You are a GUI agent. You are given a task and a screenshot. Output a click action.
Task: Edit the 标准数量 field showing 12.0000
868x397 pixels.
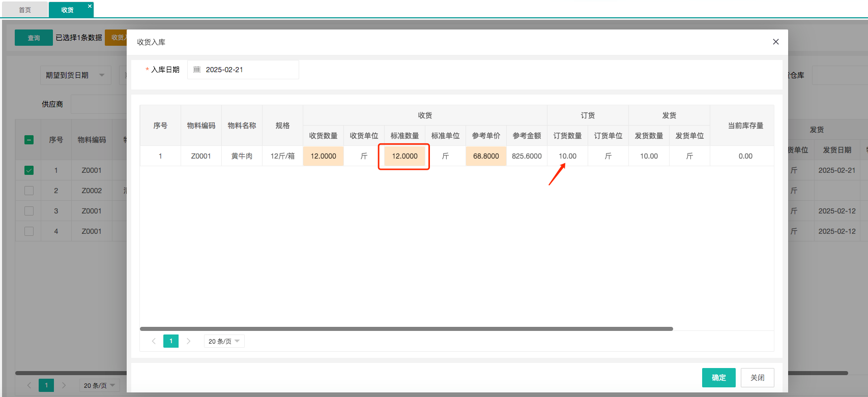click(x=404, y=156)
